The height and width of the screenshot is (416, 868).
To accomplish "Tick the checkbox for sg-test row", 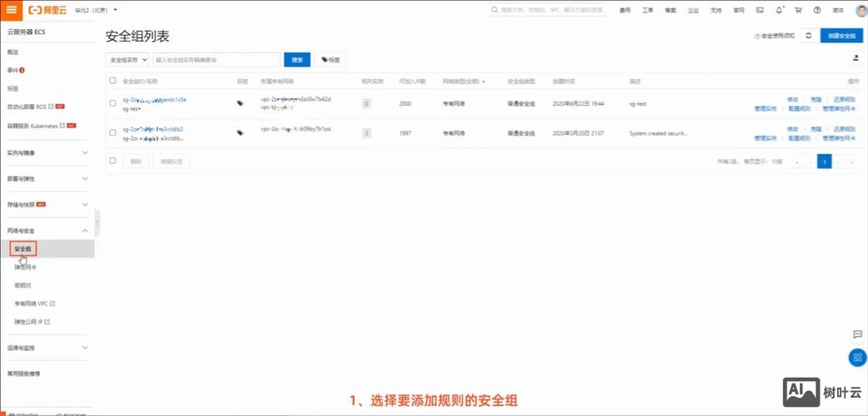I will [113, 103].
